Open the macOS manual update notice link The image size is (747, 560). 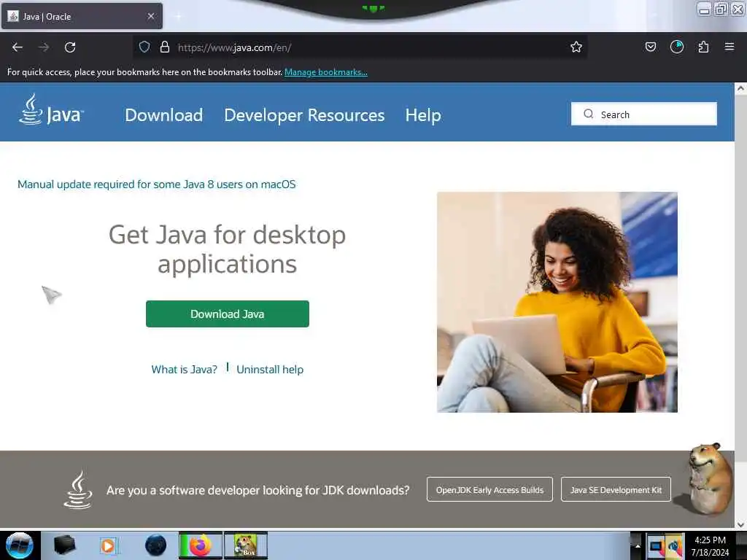click(x=156, y=184)
